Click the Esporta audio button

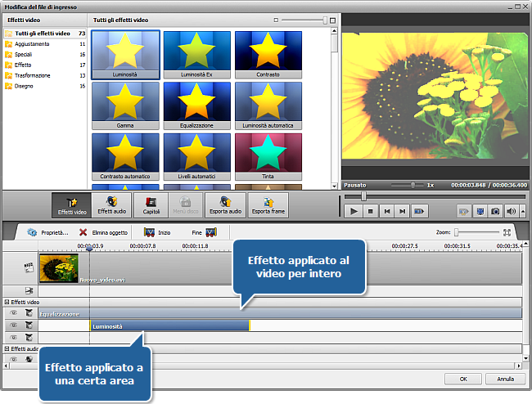click(x=224, y=204)
